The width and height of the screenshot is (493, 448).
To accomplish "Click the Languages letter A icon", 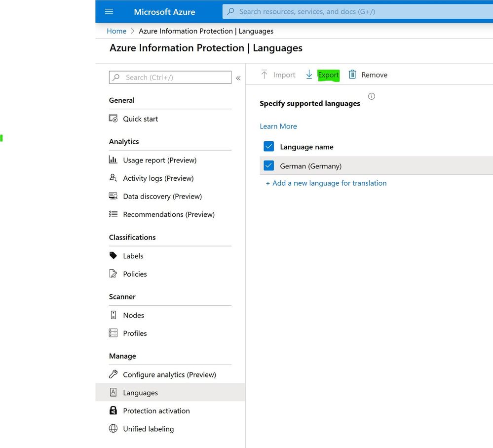I will 113,392.
